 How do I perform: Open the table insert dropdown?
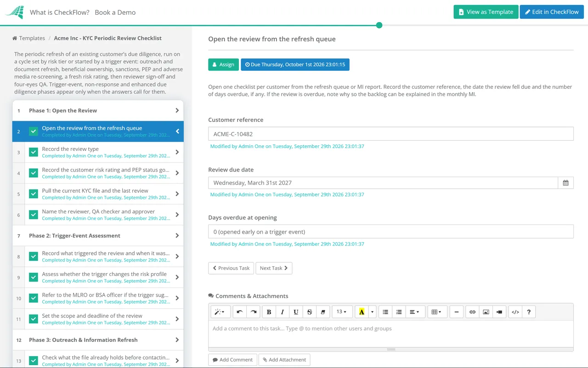(436, 312)
